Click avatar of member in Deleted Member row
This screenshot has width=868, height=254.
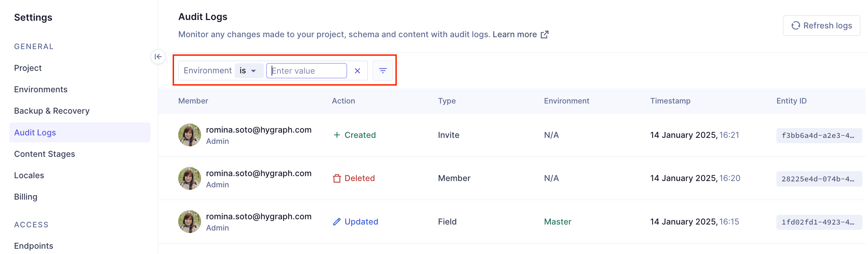(189, 178)
